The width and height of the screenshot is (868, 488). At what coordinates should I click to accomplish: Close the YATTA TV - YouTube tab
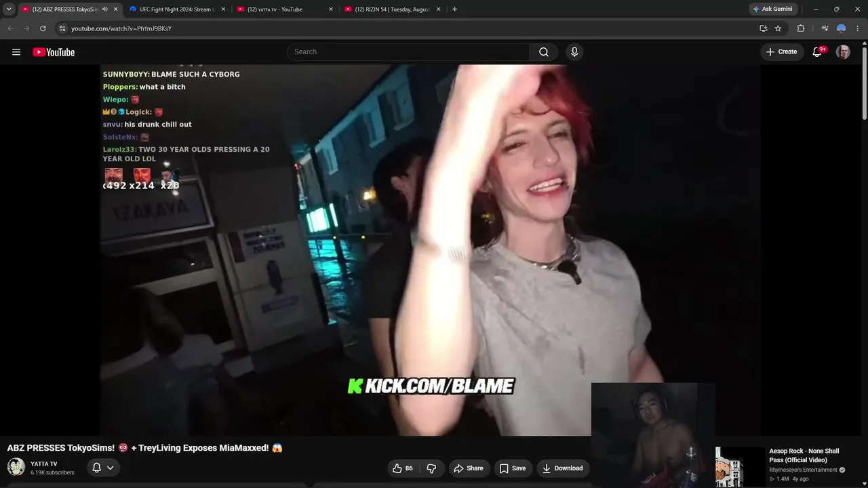tap(331, 9)
